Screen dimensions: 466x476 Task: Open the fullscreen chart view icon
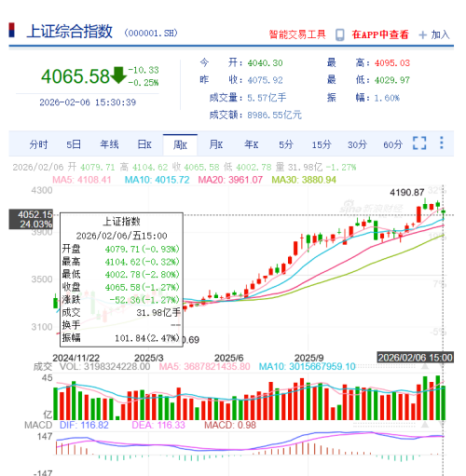tap(419, 143)
